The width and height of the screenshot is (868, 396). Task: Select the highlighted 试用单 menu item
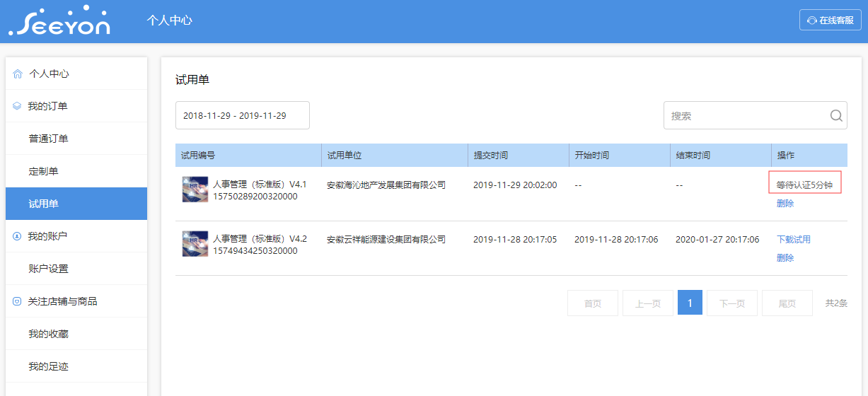(x=76, y=204)
